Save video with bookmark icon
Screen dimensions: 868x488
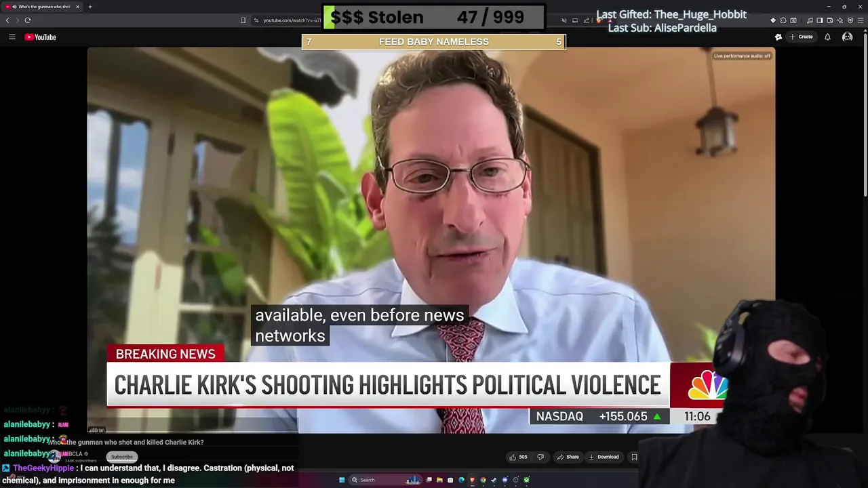[x=634, y=457]
